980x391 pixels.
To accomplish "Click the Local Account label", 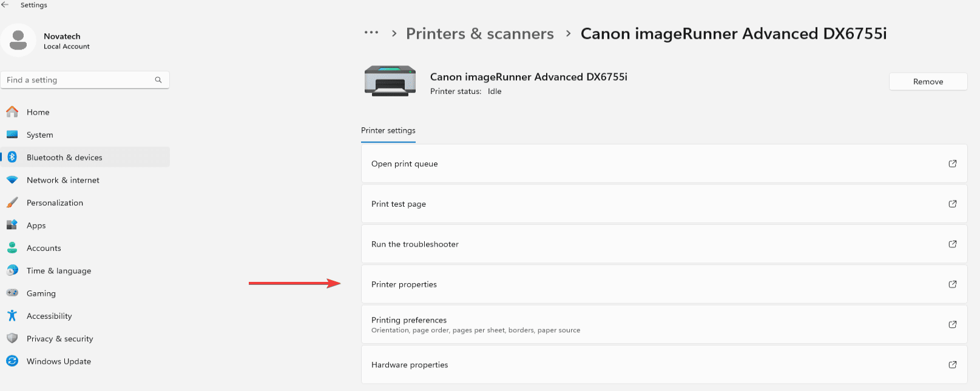I will pyautogui.click(x=67, y=47).
